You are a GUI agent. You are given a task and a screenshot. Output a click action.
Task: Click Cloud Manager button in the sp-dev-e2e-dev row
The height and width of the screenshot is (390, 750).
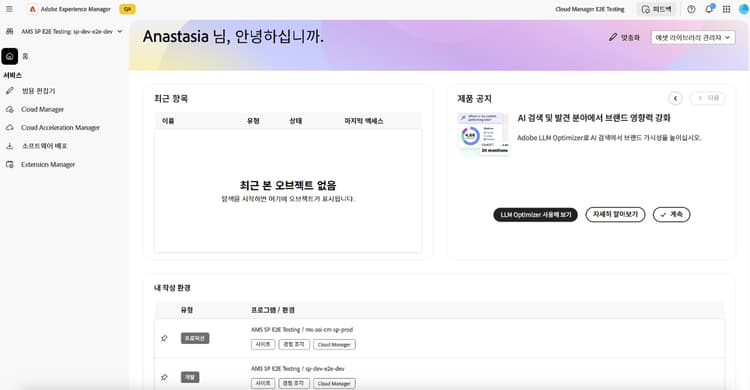334,383
